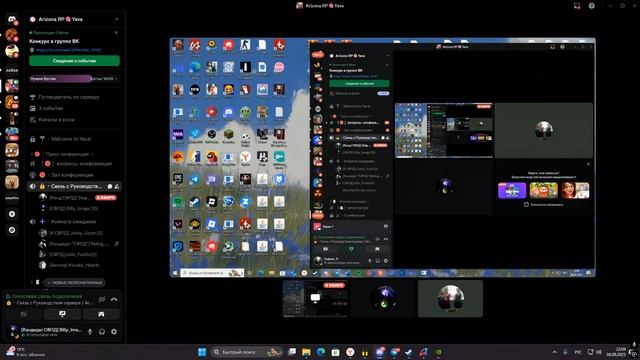Screen dimensions: 640x360
Task: Open the 3 events entry
Action: (x=51, y=108)
